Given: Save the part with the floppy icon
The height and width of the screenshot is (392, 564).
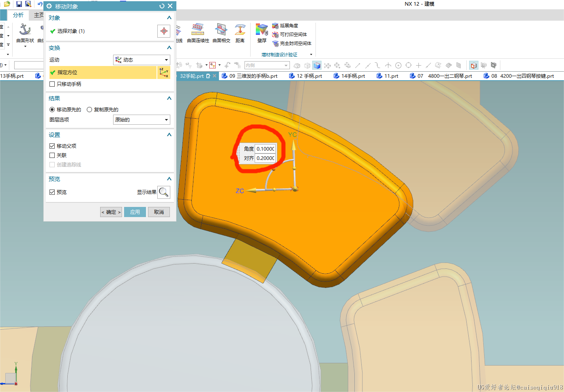Looking at the screenshot, I should click(19, 4).
